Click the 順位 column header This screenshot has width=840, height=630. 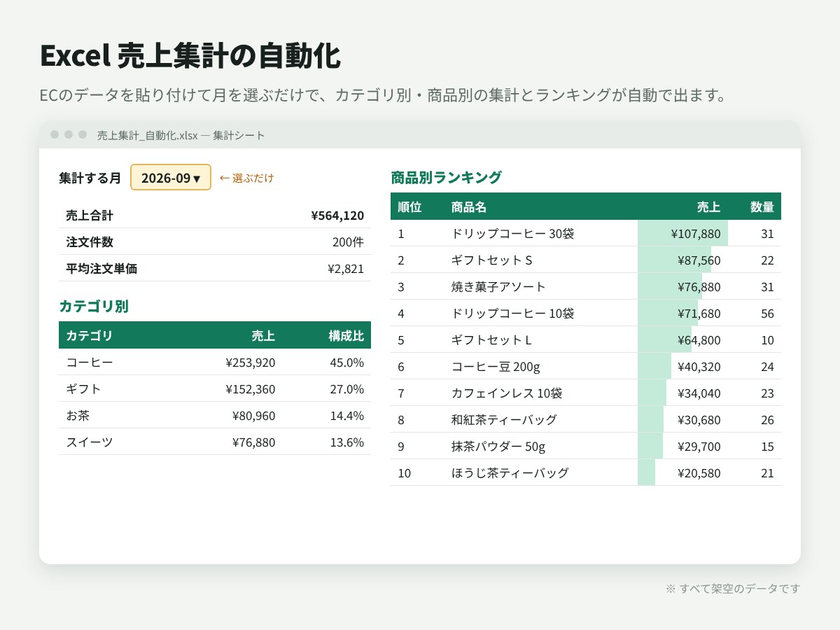pos(409,206)
